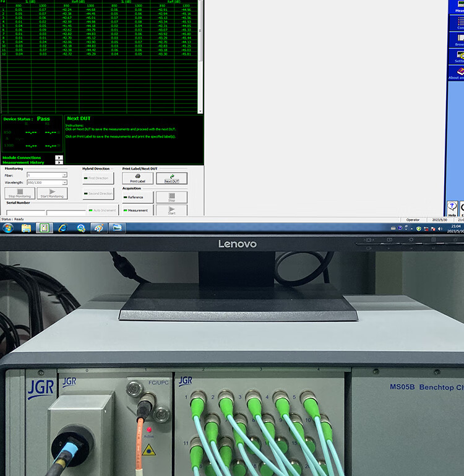
Task: Click the first Serial Number input field
Action: (x=26, y=213)
